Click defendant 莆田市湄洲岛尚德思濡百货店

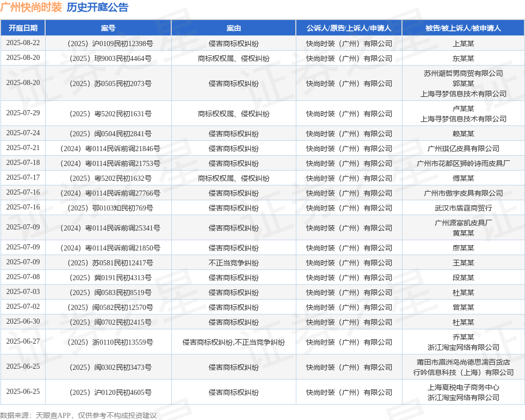pyautogui.click(x=463, y=362)
